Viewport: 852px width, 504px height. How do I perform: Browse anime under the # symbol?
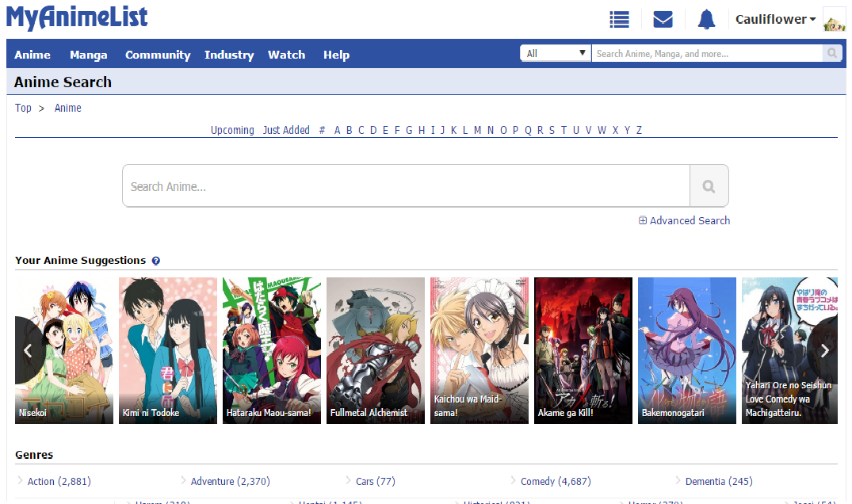coord(322,130)
